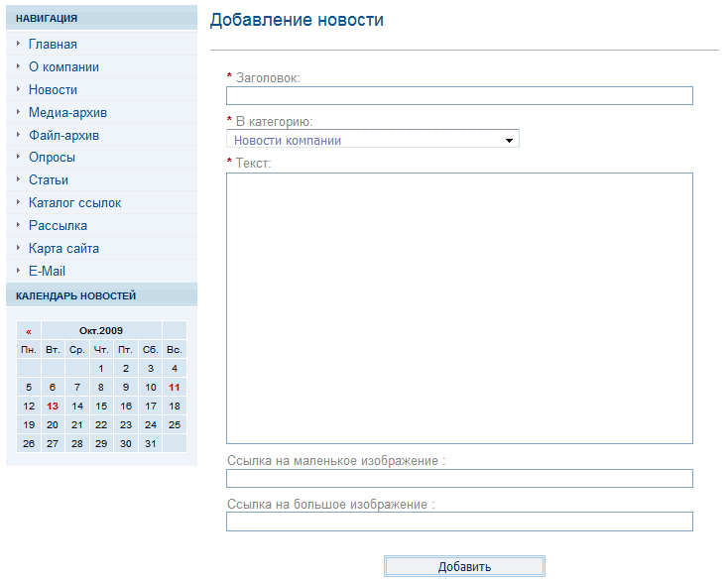Navigate to 'Опросы' page
The image size is (728, 582).
coord(52,157)
